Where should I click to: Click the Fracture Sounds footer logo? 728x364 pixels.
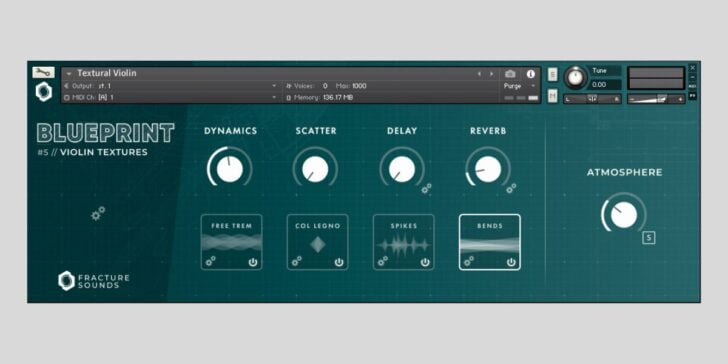[93, 281]
